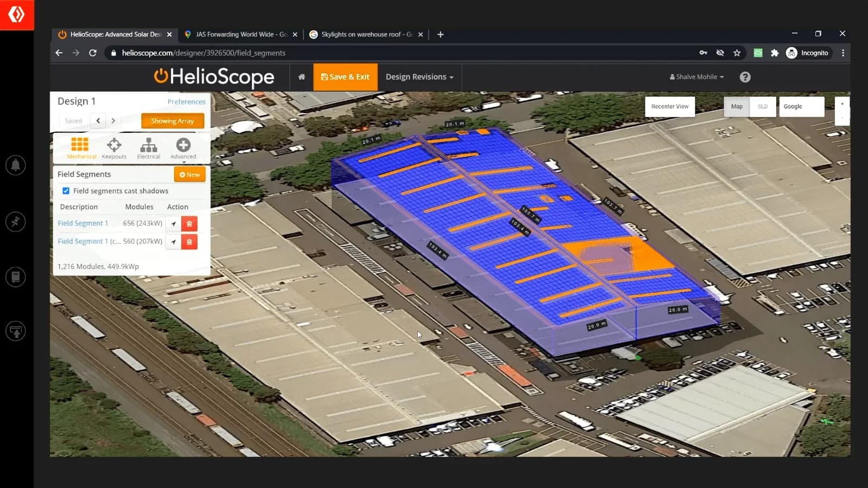Locate Field Segment 1 with arrow icon
Viewport: 868px width, 488px height.
[174, 223]
